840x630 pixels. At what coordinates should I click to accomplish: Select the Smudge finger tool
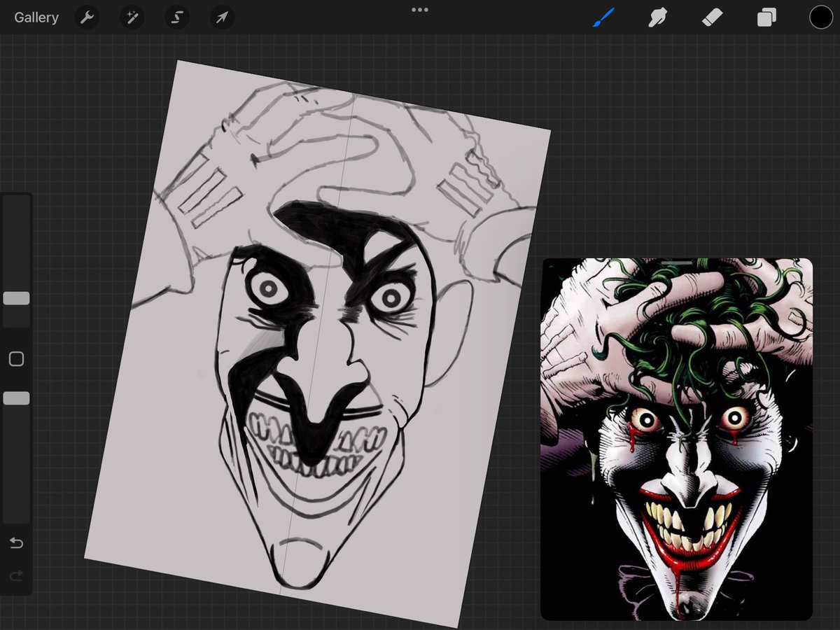[x=657, y=17]
